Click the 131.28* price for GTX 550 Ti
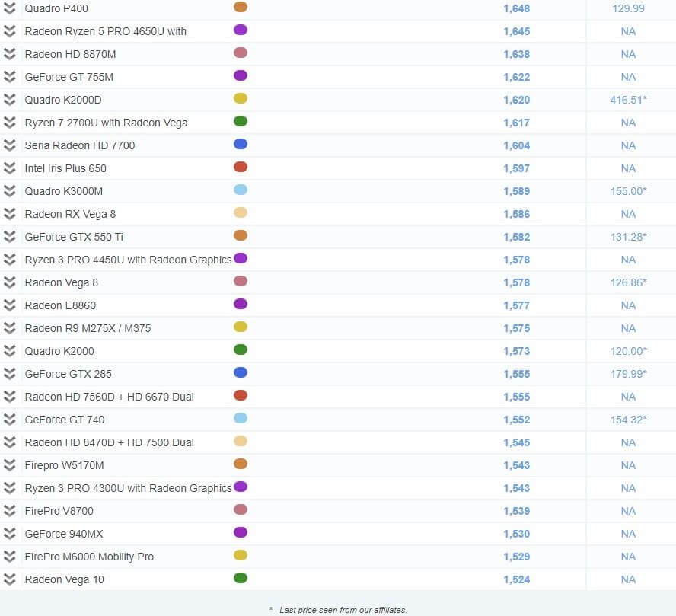The height and width of the screenshot is (616, 676). (x=628, y=237)
